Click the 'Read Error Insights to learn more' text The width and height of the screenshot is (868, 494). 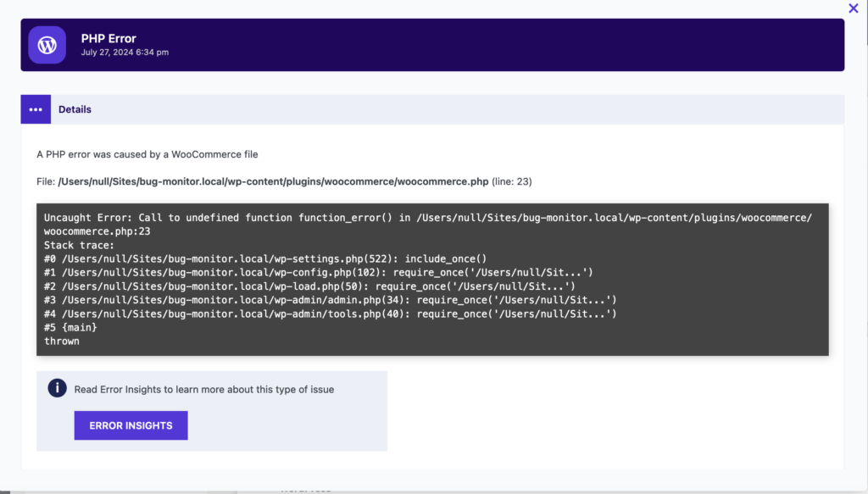(x=204, y=390)
